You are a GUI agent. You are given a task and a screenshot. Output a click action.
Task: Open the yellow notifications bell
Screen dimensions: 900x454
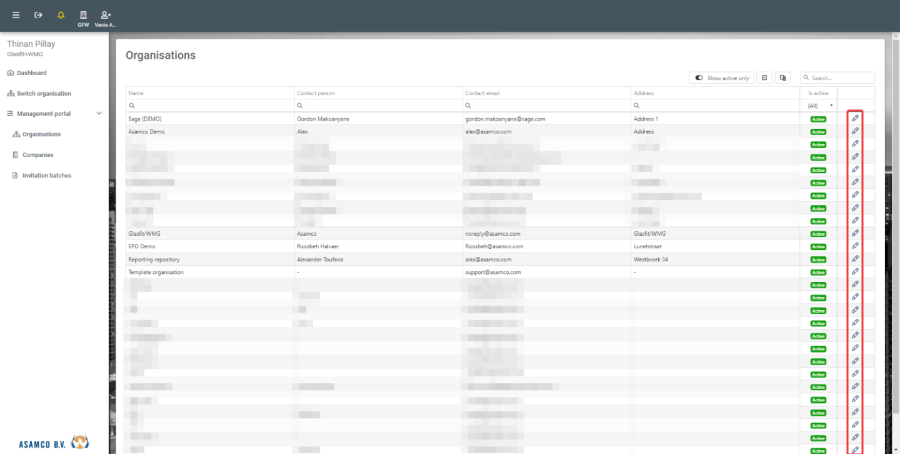click(x=61, y=15)
